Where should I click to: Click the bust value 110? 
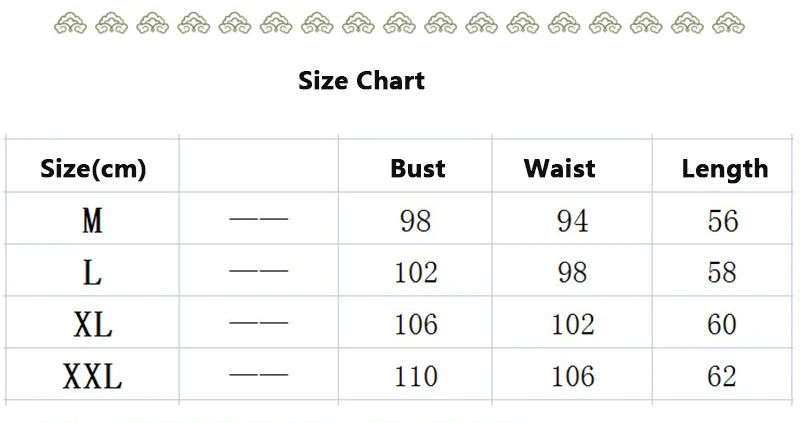point(415,376)
